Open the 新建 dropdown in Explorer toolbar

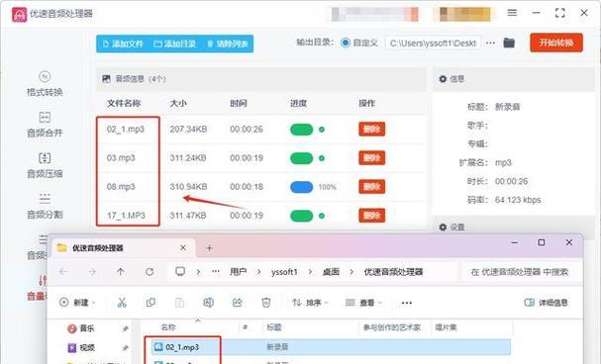point(77,303)
